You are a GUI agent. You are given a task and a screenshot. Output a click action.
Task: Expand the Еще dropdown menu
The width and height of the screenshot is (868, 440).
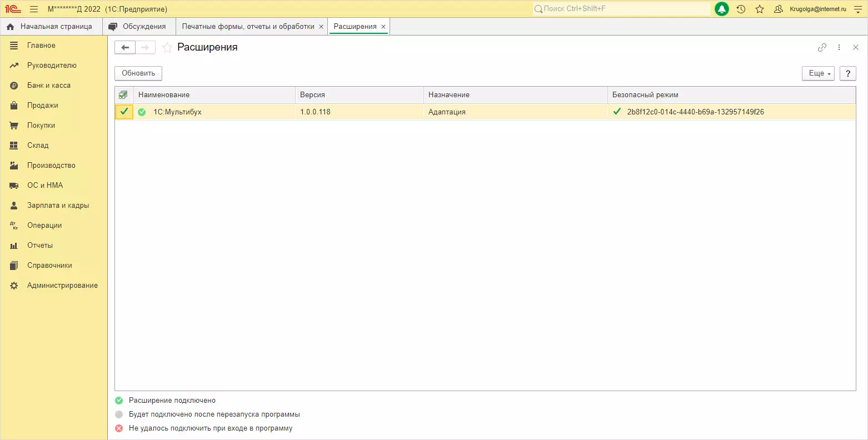pyautogui.click(x=818, y=73)
